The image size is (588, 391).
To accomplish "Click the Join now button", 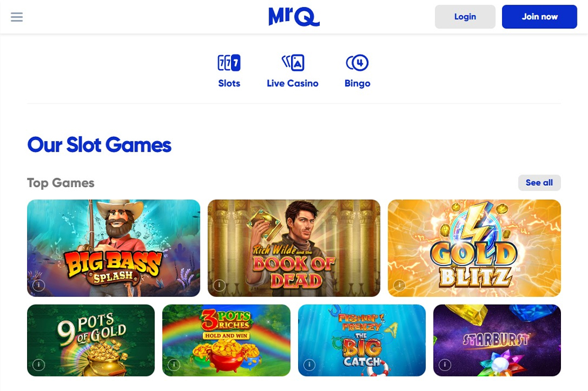I will (539, 16).
